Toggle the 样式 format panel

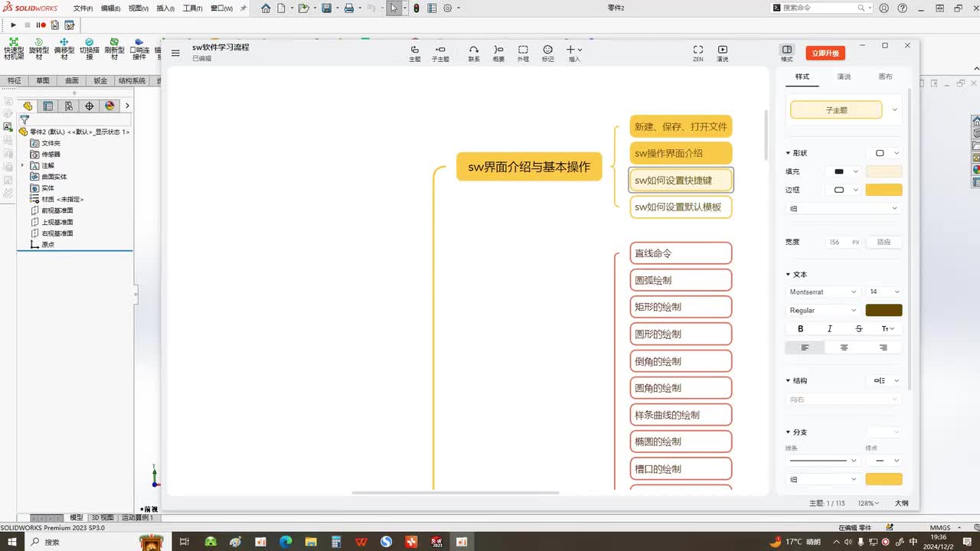coord(786,53)
